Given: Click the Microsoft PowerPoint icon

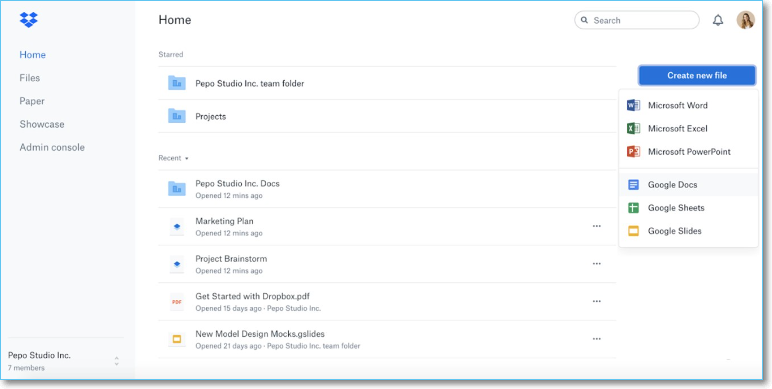Looking at the screenshot, I should (x=633, y=152).
